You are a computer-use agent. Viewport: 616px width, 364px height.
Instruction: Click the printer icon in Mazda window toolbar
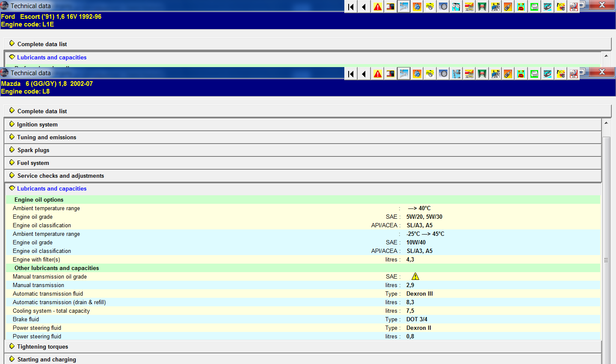(x=534, y=74)
